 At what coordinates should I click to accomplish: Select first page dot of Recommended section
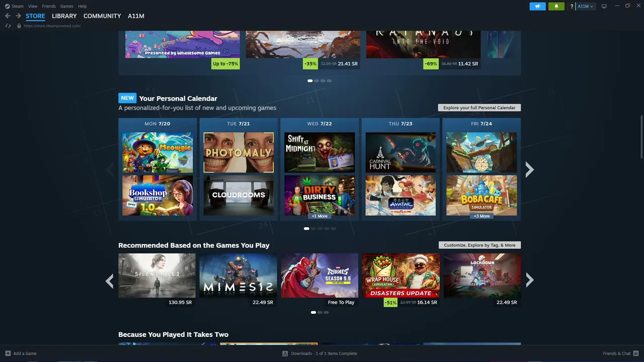pyautogui.click(x=313, y=313)
